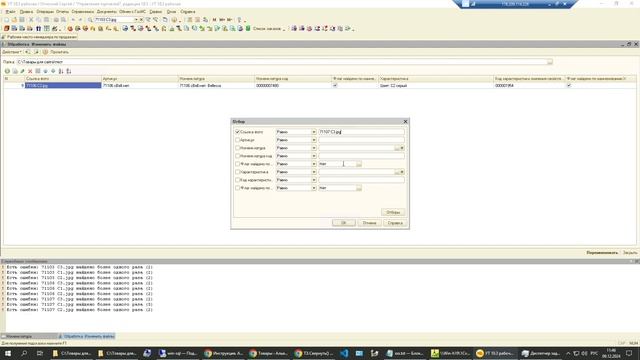
Task: Confirm the filter with OK button
Action: 344,223
